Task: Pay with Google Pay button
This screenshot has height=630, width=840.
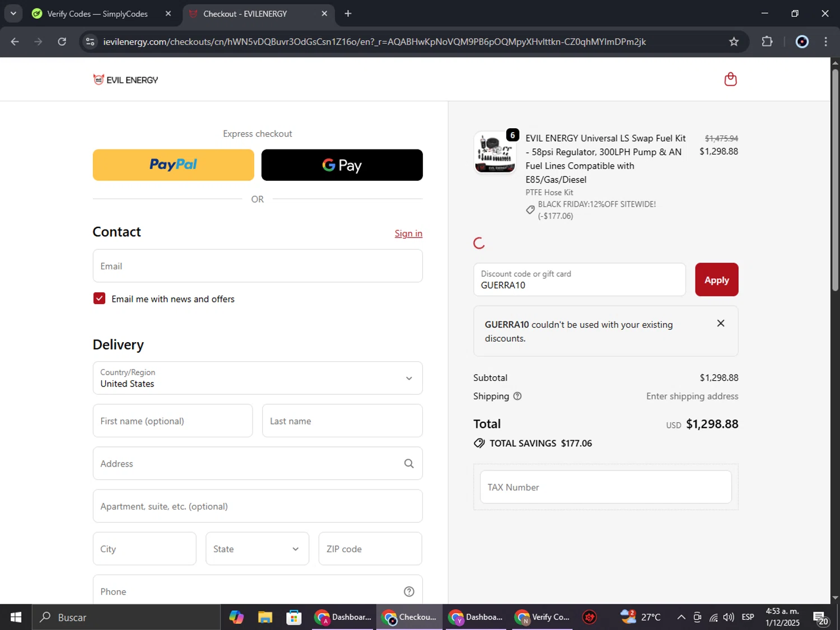Action: click(342, 165)
